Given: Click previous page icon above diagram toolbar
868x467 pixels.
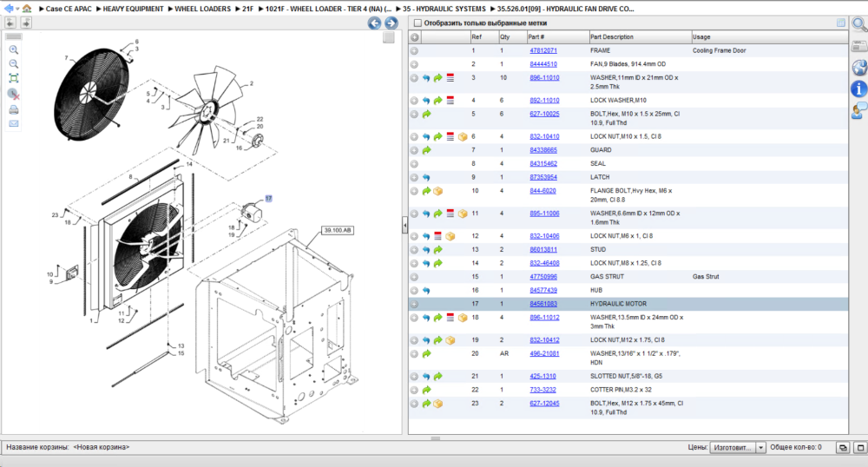Looking at the screenshot, I should (10, 23).
